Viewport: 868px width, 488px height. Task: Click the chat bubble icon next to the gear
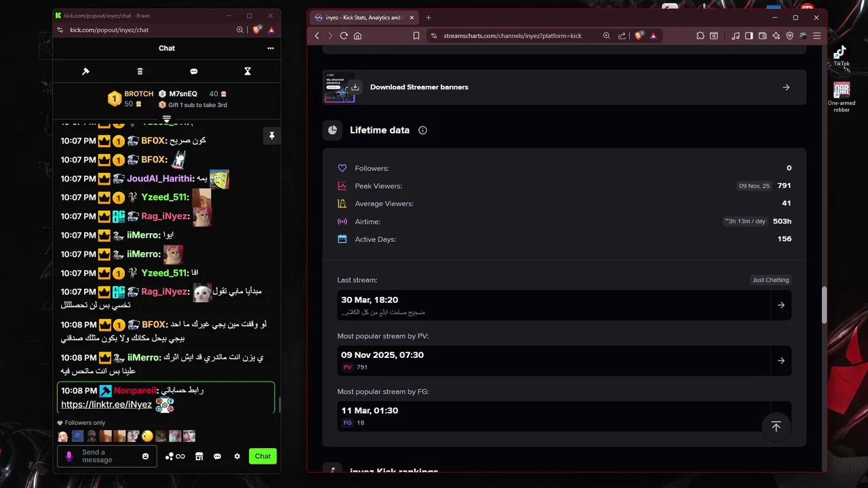point(217,456)
